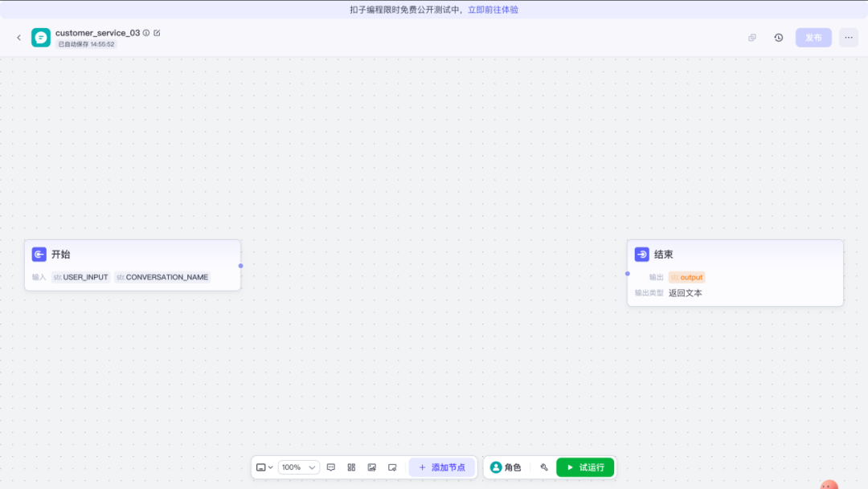Image resolution: width=868 pixels, height=489 pixels.
Task: Follow the 立即前往体验 link in banner
Action: [x=493, y=10]
